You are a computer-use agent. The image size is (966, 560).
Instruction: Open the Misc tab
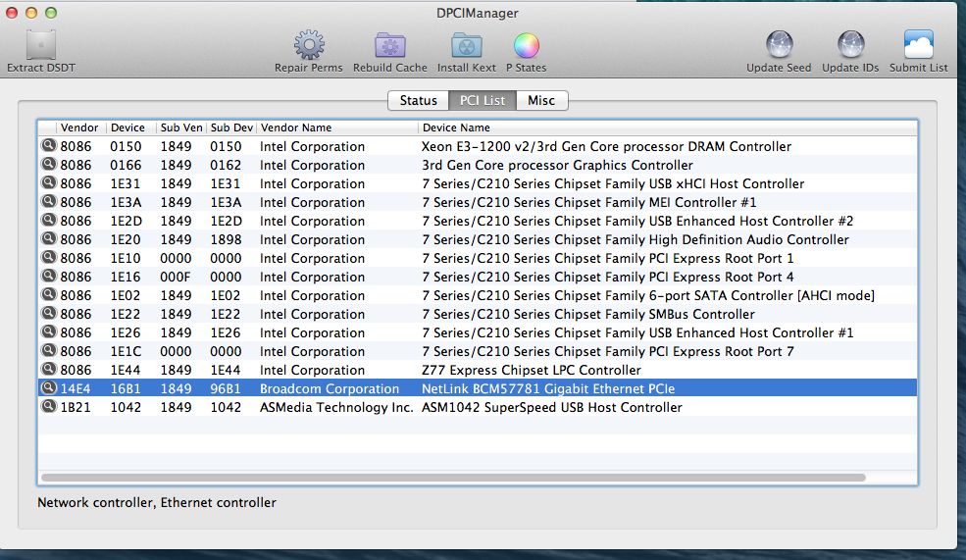(x=541, y=100)
